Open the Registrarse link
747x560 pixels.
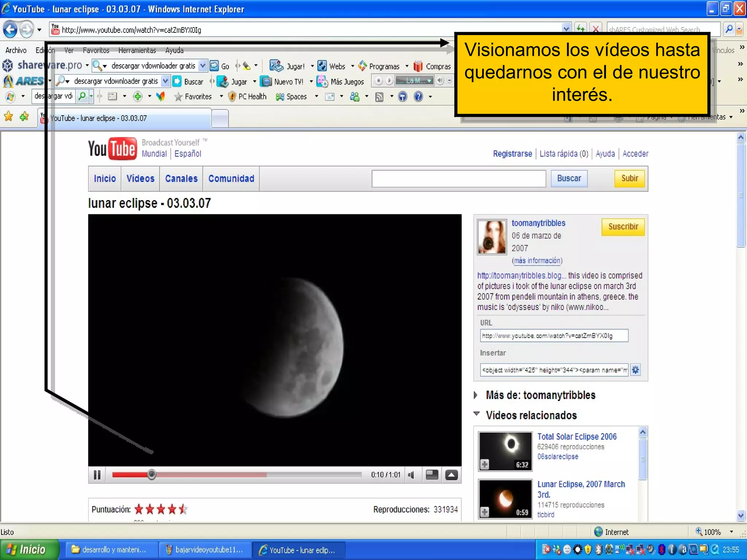[x=512, y=154]
